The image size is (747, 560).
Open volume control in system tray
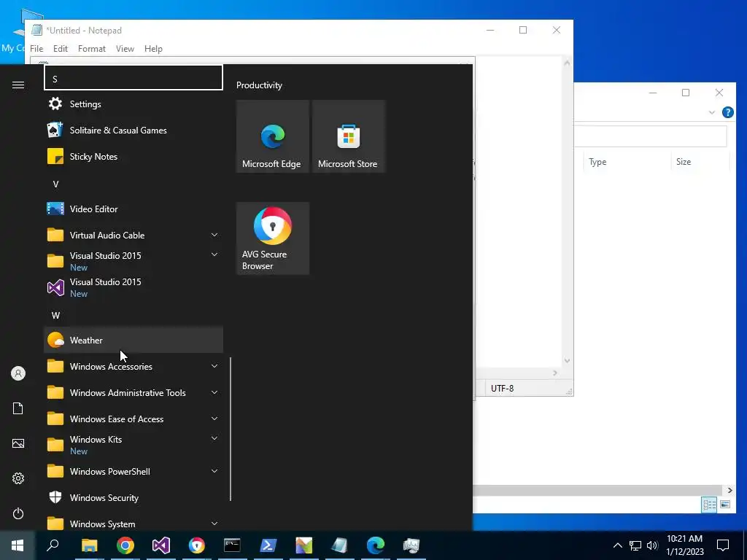652,545
